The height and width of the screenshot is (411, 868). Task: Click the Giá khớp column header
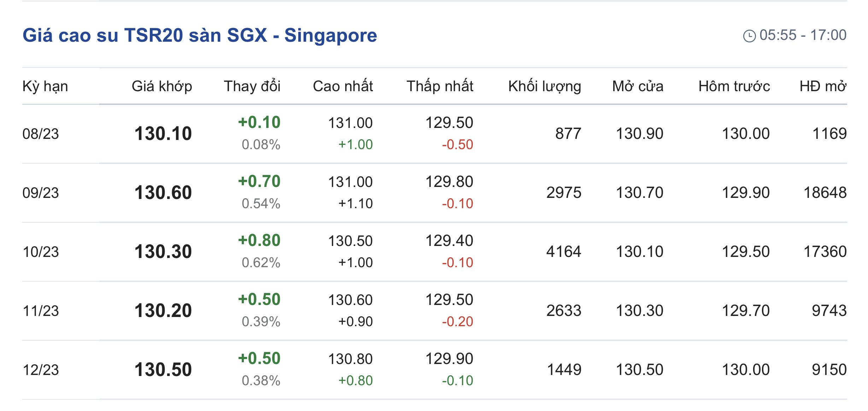pos(162,86)
